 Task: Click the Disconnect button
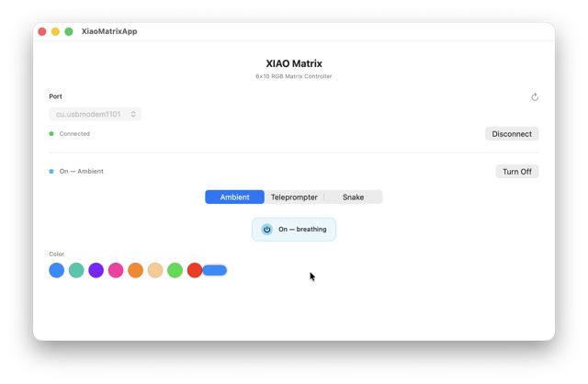tap(512, 134)
